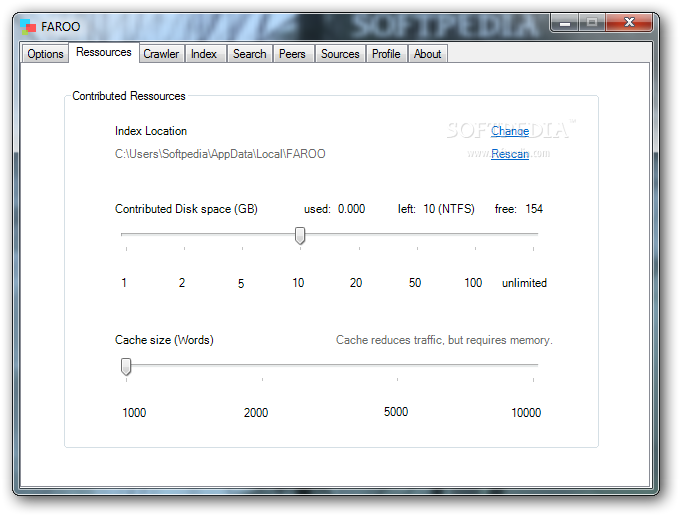Show the About tab
The height and width of the screenshot is (516, 680).
428,54
